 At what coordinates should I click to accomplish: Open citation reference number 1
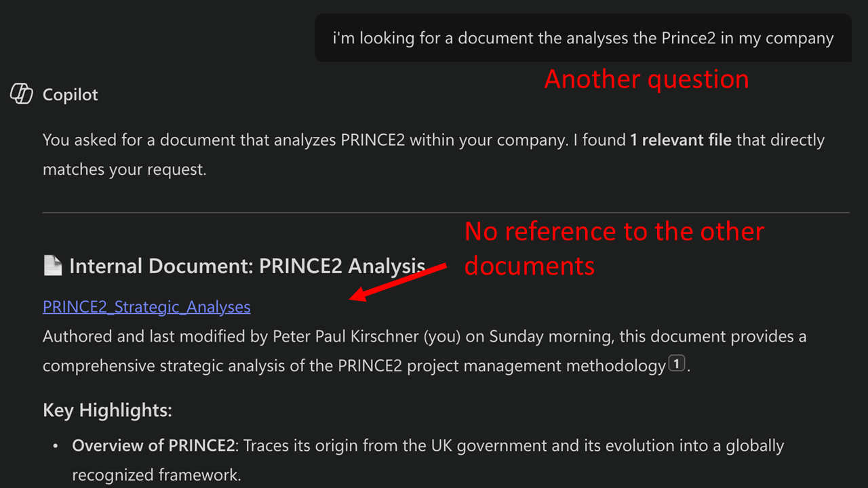pos(676,364)
